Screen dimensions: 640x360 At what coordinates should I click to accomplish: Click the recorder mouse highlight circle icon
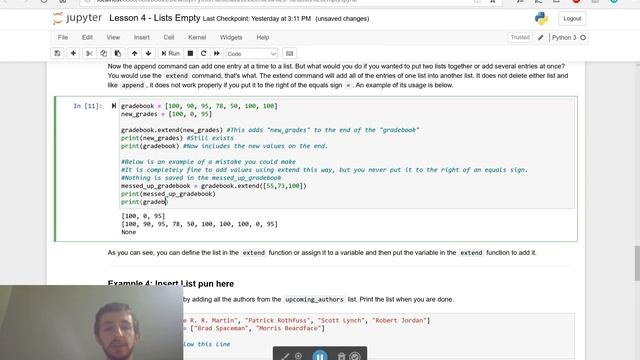click(x=299, y=356)
